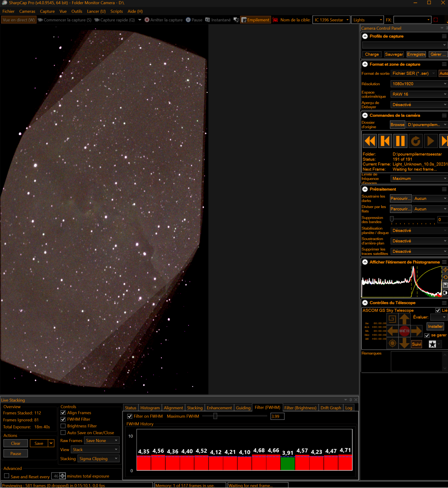Switch to the Drift Graph tab
Screen dimensions: 448x488
(x=331, y=408)
